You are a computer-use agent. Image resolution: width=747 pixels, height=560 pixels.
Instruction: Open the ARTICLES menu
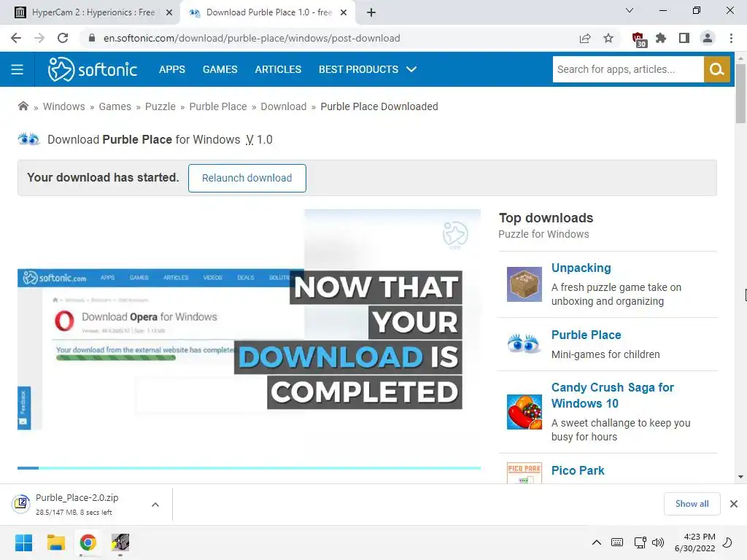(278, 69)
